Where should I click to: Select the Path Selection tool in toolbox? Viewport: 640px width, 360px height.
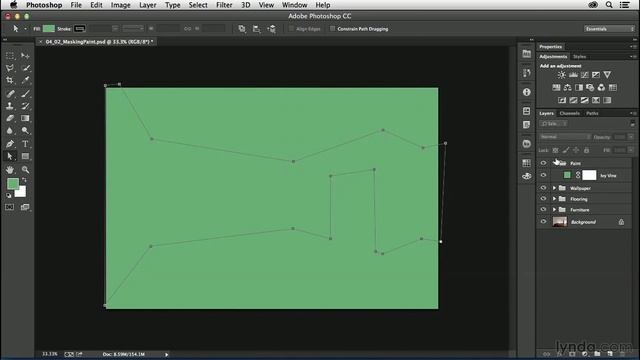click(x=10, y=156)
